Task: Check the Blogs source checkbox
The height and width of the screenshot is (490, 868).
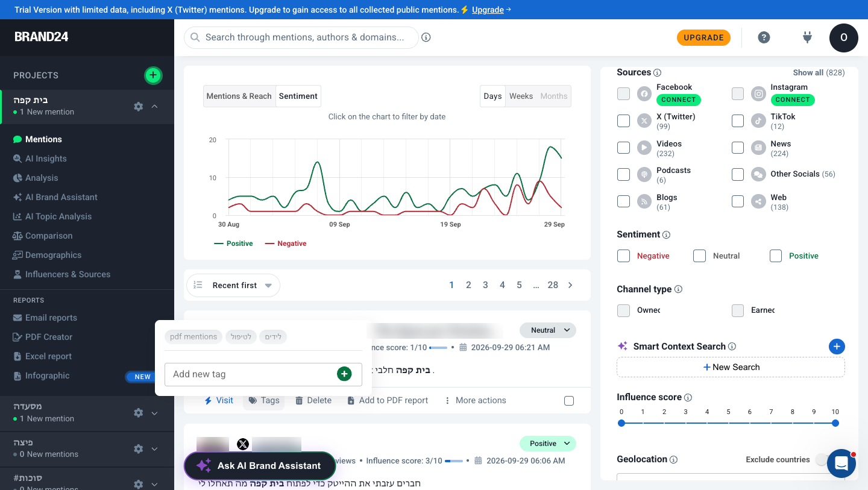Action: pos(623,201)
